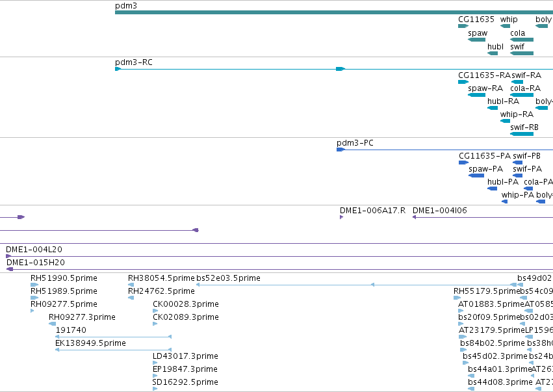The width and height of the screenshot is (553, 392).
Task: Select the pdm3-PC protein start glyph
Action: [341, 150]
